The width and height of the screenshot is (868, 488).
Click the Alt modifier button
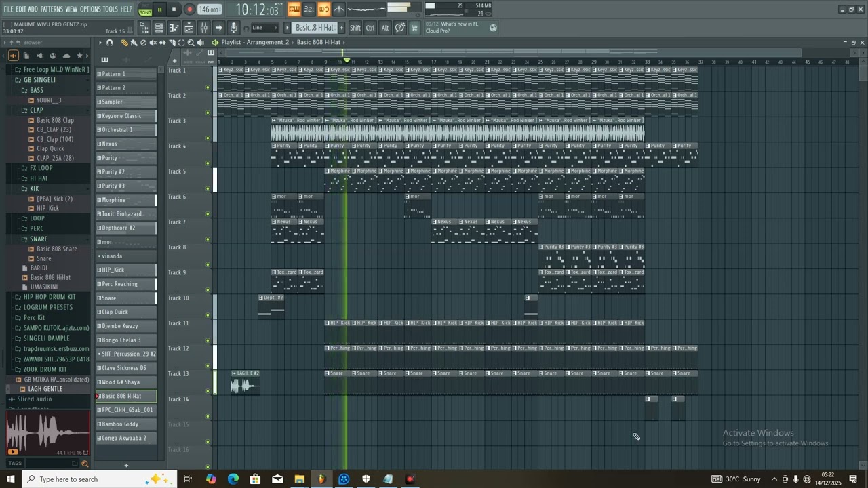[x=385, y=28]
